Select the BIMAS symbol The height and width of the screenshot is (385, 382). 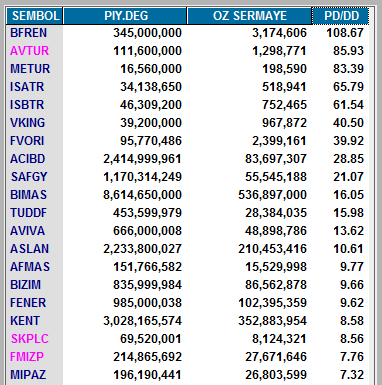click(28, 195)
